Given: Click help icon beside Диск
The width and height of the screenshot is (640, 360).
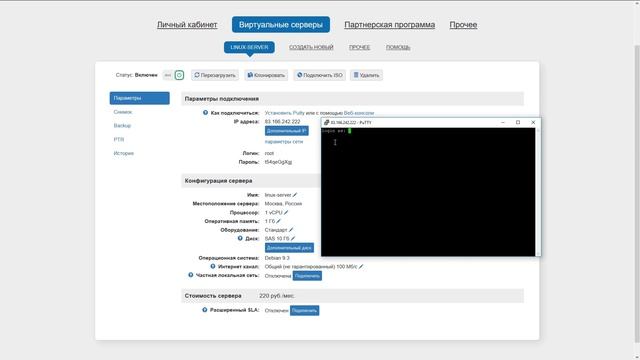Looking at the screenshot, I should 240,238.
